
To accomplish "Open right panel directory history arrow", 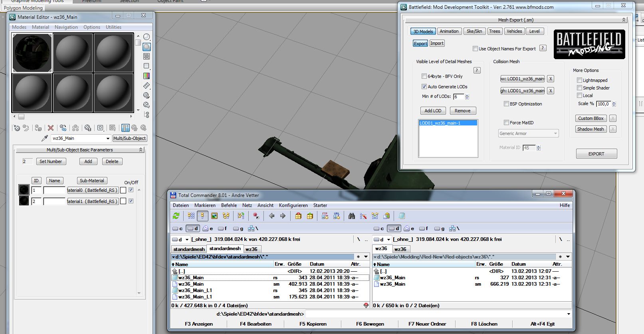I will click(568, 257).
